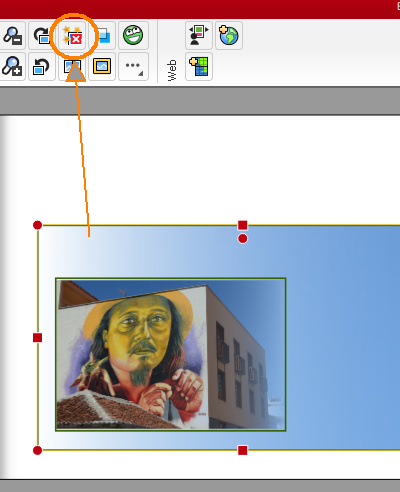
Task: Click the bottom-center square selection handle
Action: pos(243,450)
